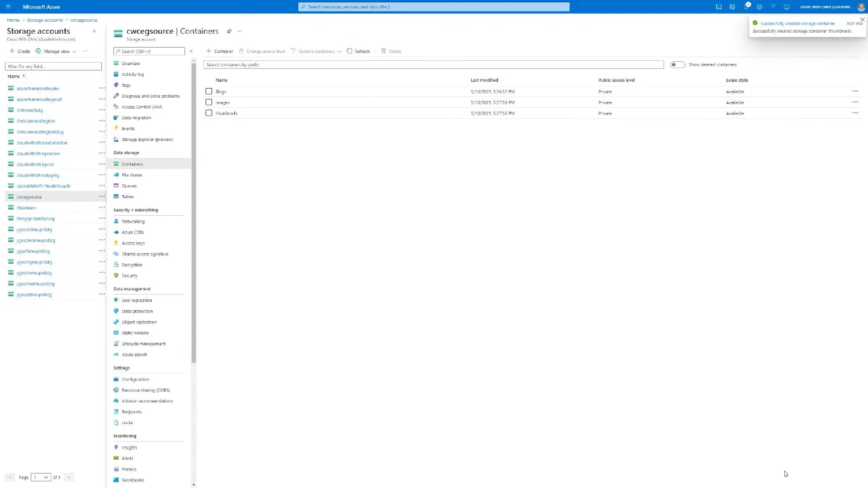This screenshot has width=868, height=488.
Task: Open Resource sharing (CORS) settings
Action: click(x=146, y=390)
